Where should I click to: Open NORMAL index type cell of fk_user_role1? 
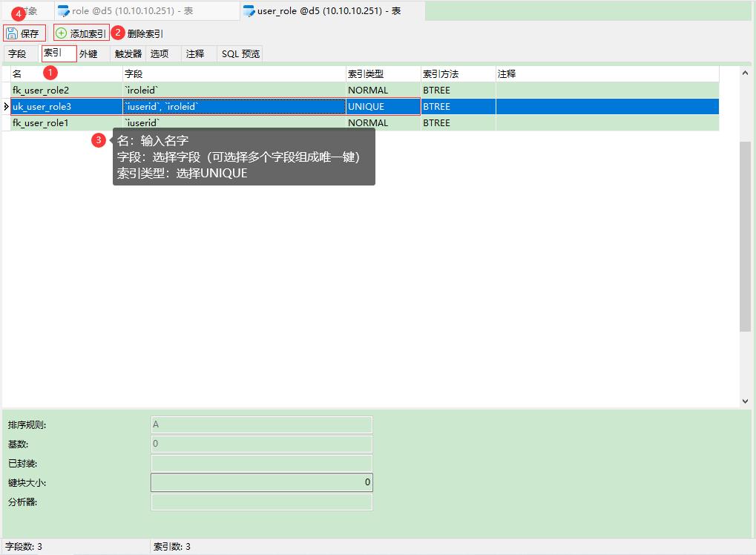[384, 123]
